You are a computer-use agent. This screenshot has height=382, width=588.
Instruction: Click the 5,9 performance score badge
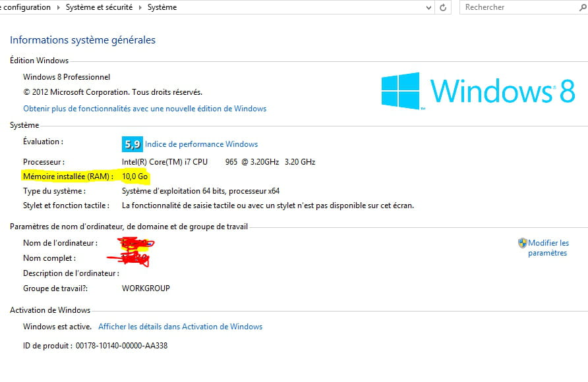(x=132, y=144)
